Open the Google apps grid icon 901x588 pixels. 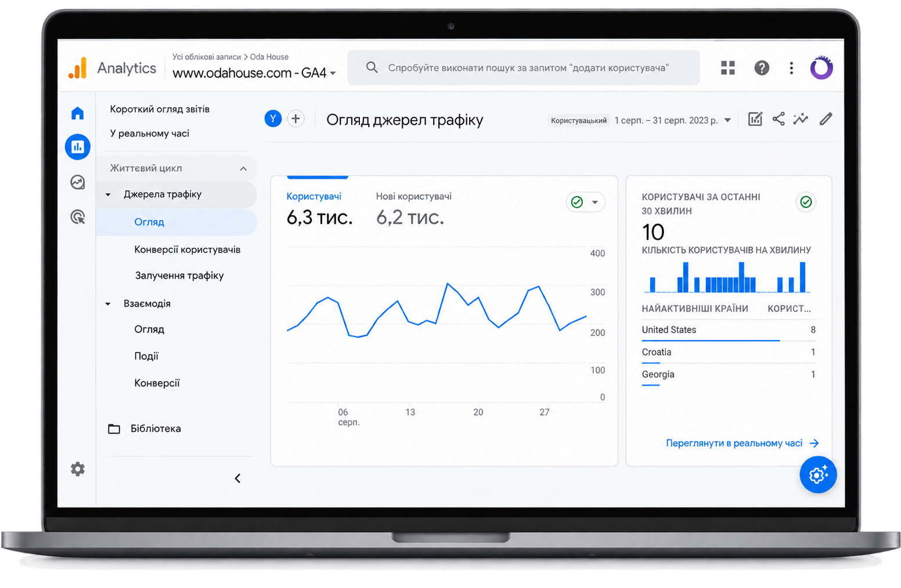click(728, 68)
